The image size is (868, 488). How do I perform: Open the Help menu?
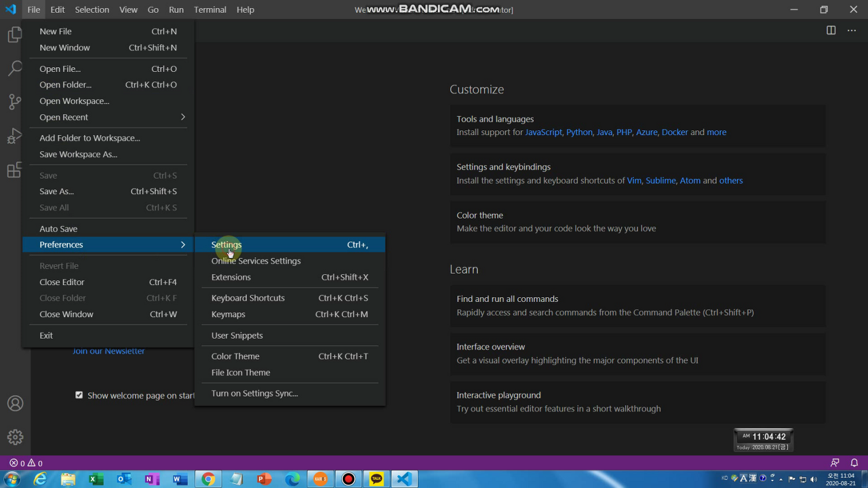[x=245, y=10]
